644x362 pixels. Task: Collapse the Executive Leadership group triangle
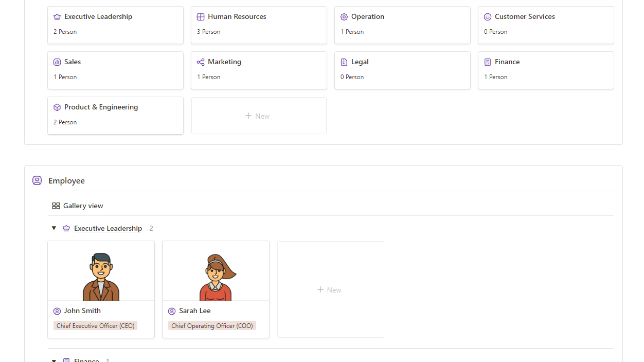click(x=54, y=228)
